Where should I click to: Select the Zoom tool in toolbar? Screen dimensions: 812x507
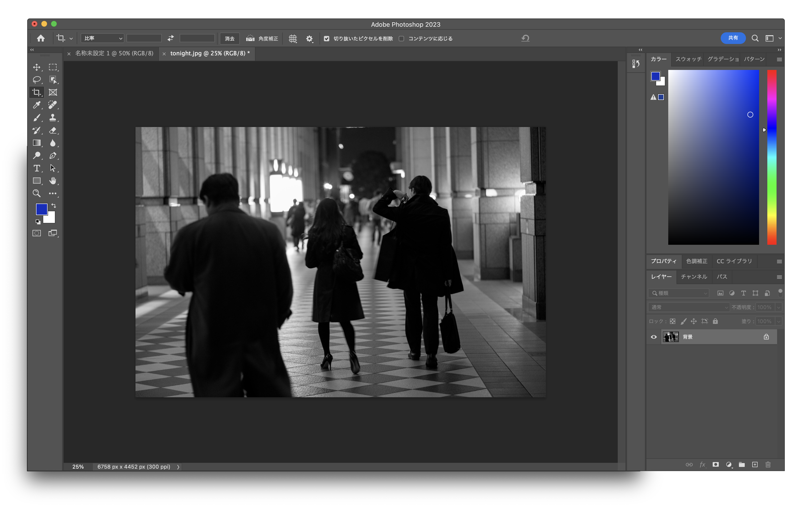(x=36, y=194)
